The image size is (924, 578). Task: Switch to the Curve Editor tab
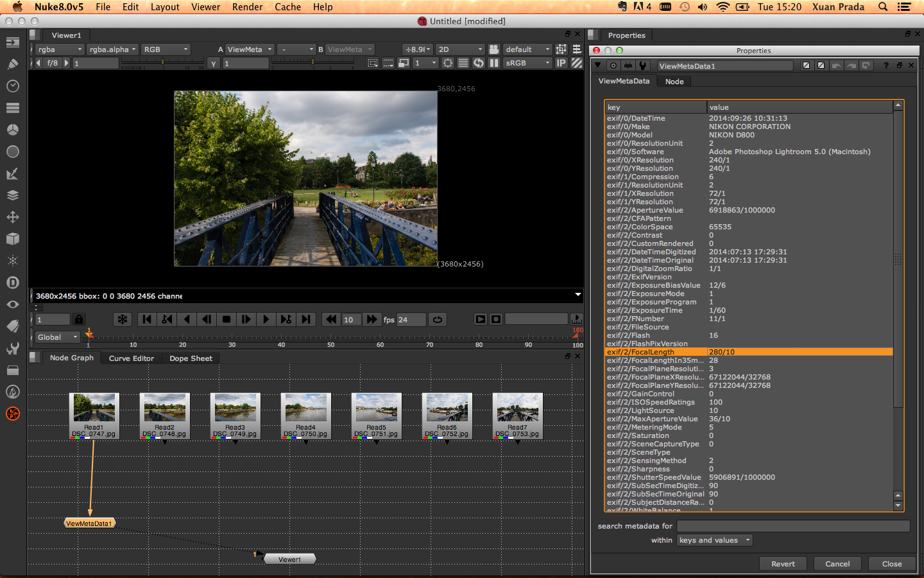pos(132,358)
